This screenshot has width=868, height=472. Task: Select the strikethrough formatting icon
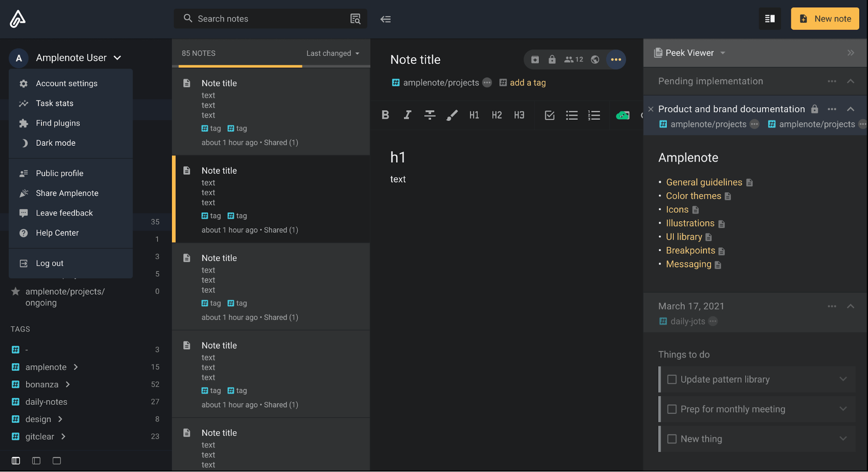coord(429,115)
